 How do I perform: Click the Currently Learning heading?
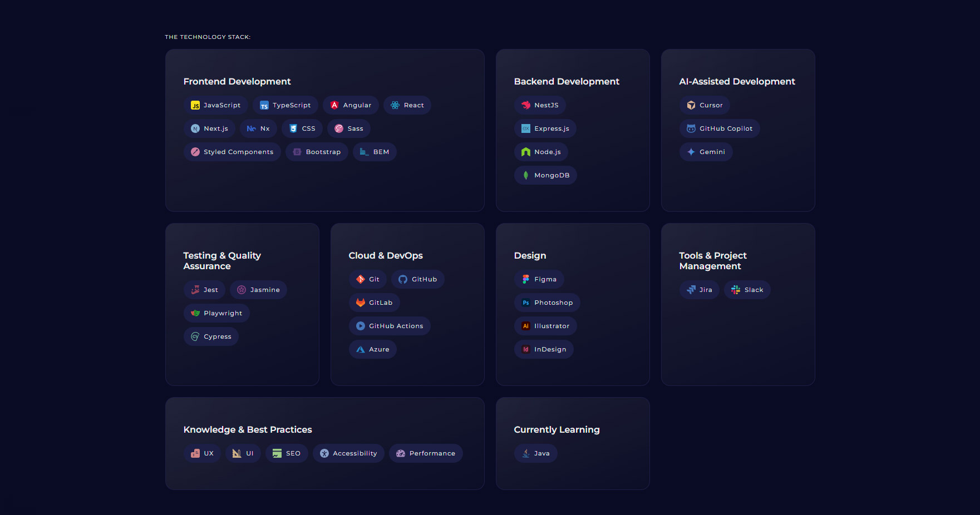pos(557,429)
